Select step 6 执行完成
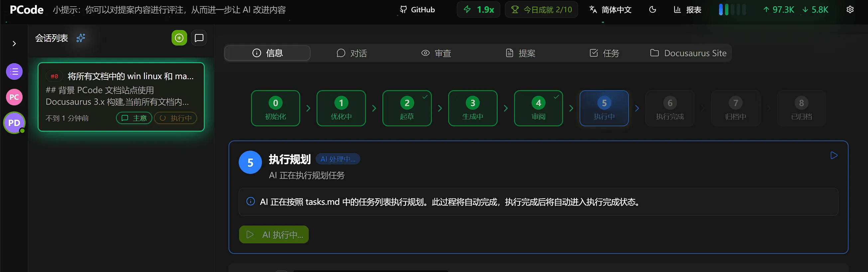This screenshot has width=868, height=272. tap(670, 108)
